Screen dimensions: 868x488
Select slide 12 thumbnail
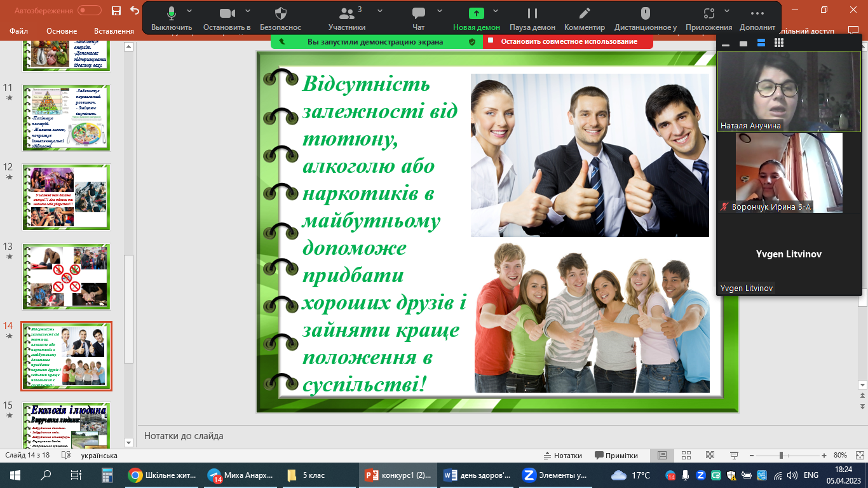click(x=66, y=197)
